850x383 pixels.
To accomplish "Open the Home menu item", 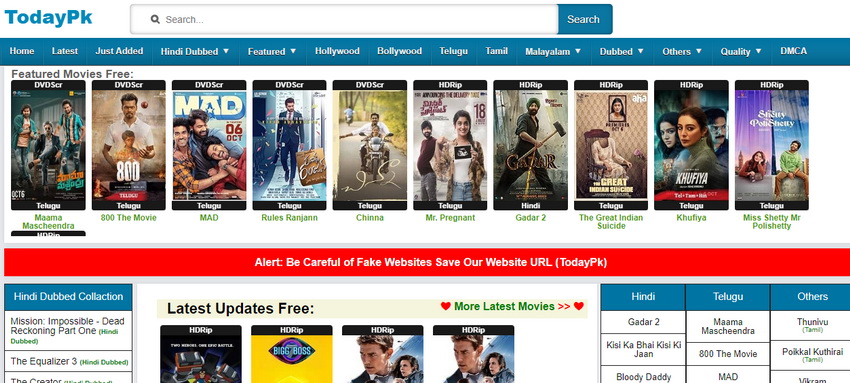I will click(22, 51).
